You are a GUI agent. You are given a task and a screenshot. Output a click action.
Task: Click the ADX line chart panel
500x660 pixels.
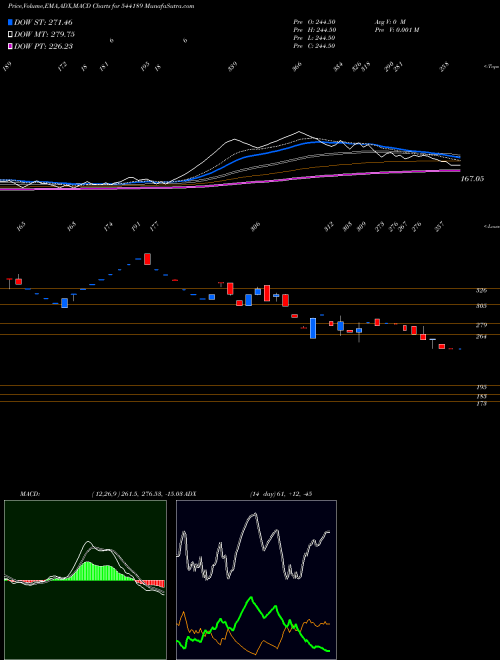click(256, 580)
